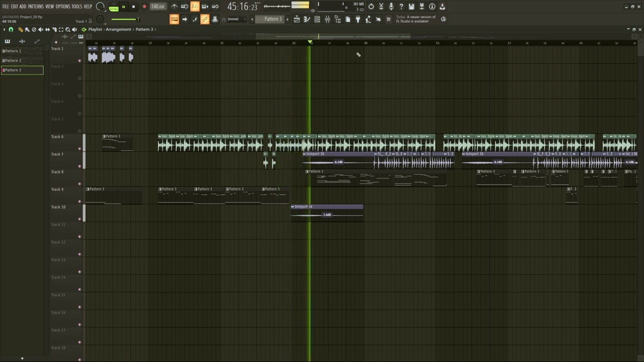Click the globe online news icon
The width and height of the screenshot is (644, 362).
pyautogui.click(x=443, y=19)
